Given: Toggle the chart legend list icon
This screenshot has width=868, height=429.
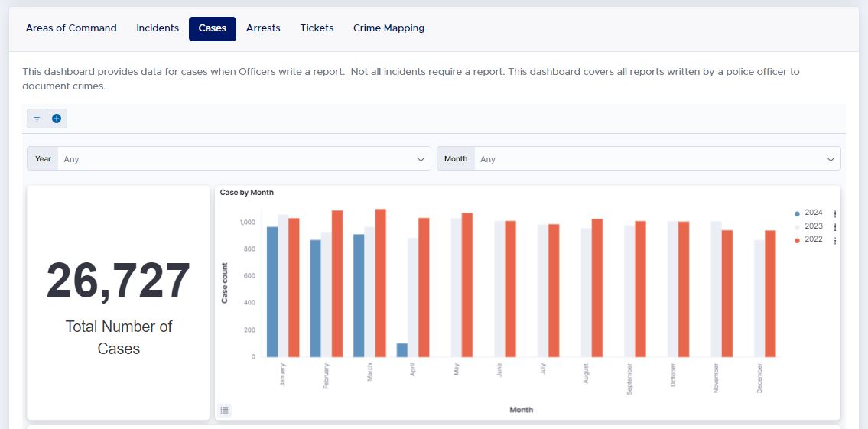Looking at the screenshot, I should pos(224,410).
